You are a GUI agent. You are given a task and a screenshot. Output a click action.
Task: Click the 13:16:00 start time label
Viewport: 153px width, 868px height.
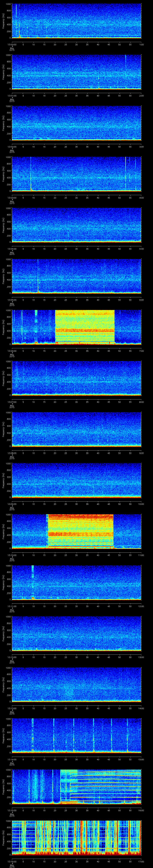pyautogui.click(x=12, y=861)
